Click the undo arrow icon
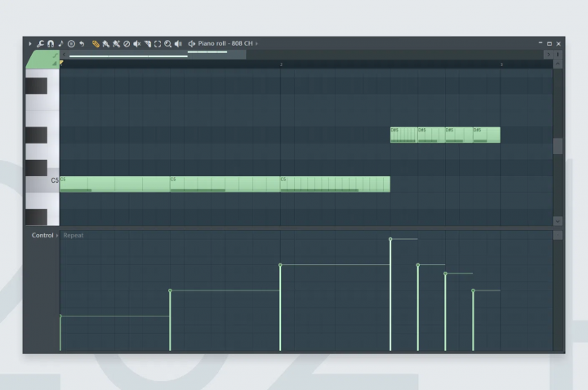588x390 pixels. tap(82, 44)
